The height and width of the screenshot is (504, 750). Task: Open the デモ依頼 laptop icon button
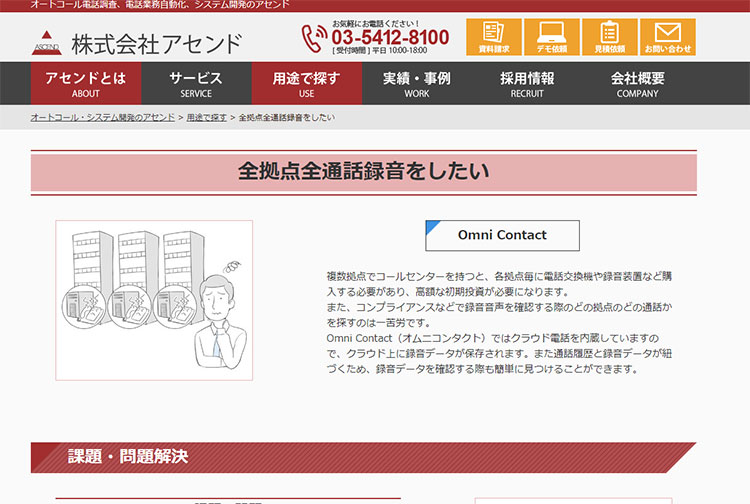click(551, 37)
